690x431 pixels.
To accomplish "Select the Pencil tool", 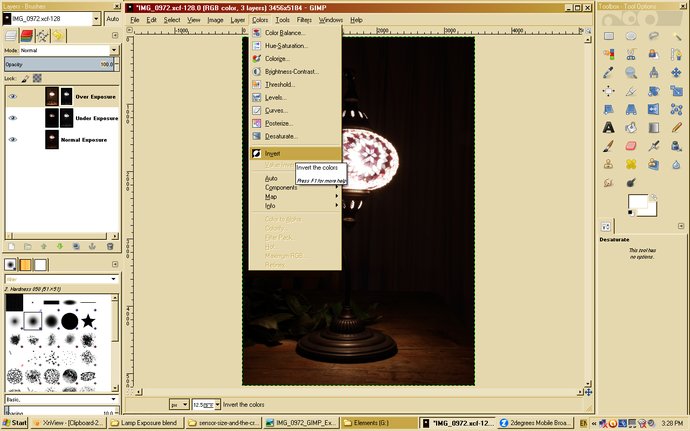I will tap(676, 127).
